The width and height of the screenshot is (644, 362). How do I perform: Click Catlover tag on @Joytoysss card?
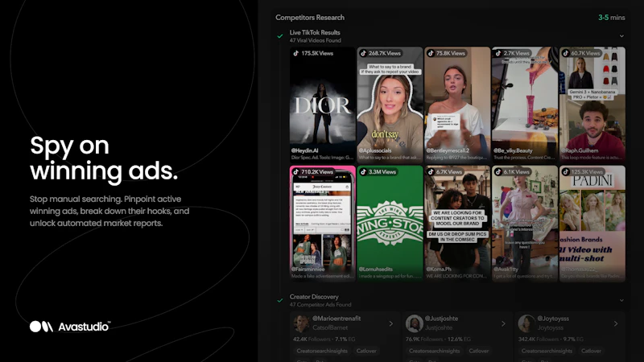point(592,351)
